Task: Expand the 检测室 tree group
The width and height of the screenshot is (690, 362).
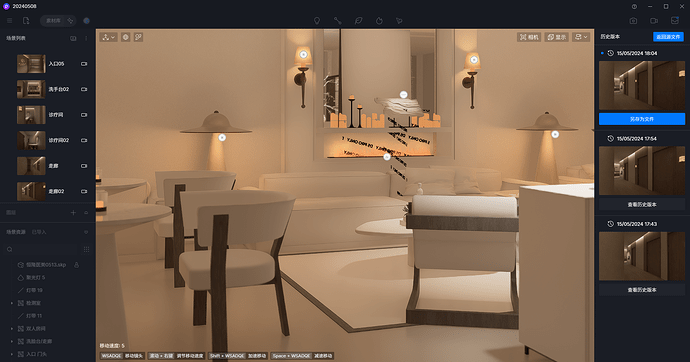Action: tap(12, 303)
